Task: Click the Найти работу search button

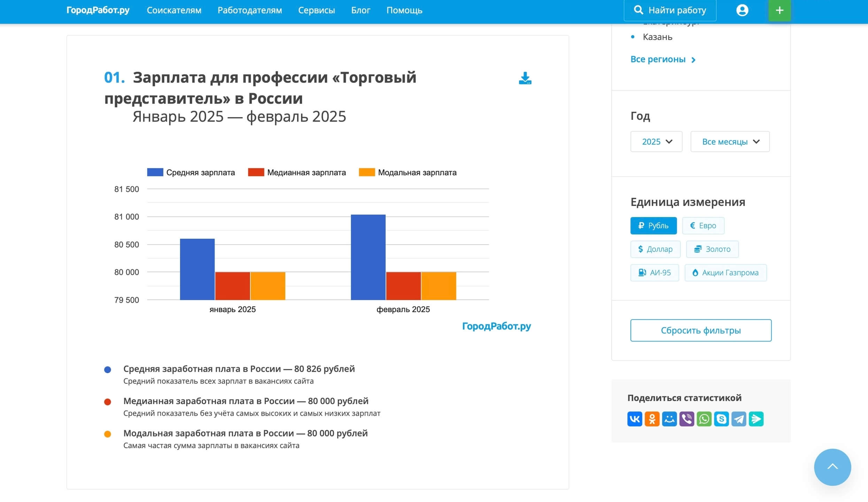Action: [670, 10]
